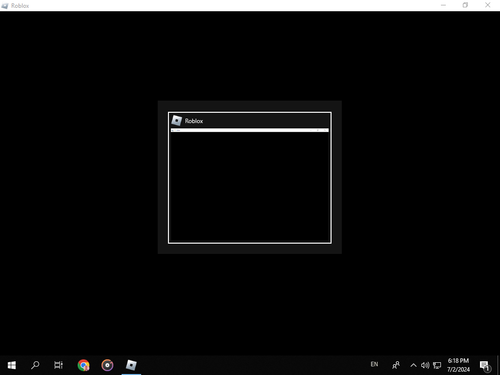Click the Roblox logo icon in the switcher card
This screenshot has height=375, width=500.
(x=176, y=120)
